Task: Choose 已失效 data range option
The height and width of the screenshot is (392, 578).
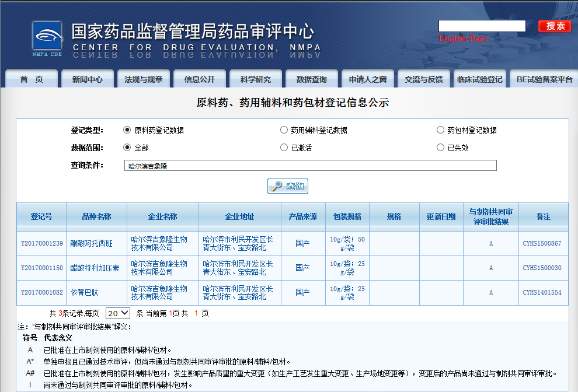Action: pyautogui.click(x=440, y=148)
